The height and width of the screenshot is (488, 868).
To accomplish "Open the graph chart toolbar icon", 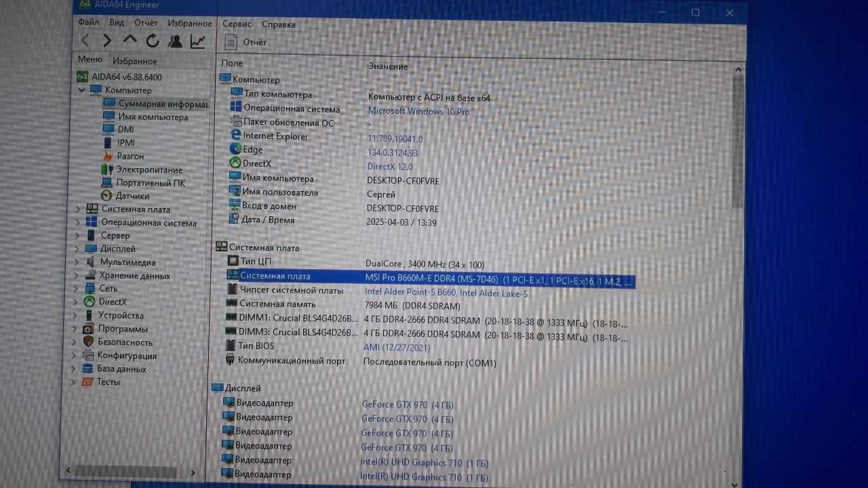I will [x=197, y=41].
